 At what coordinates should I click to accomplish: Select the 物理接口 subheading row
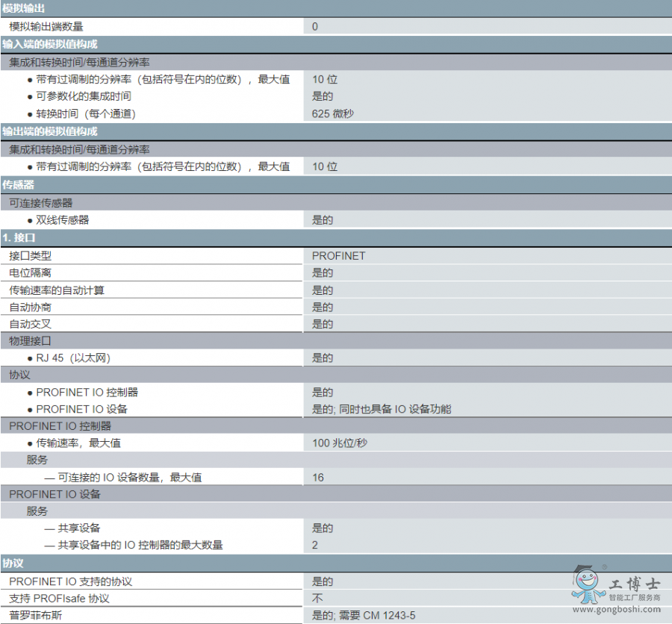[30, 341]
